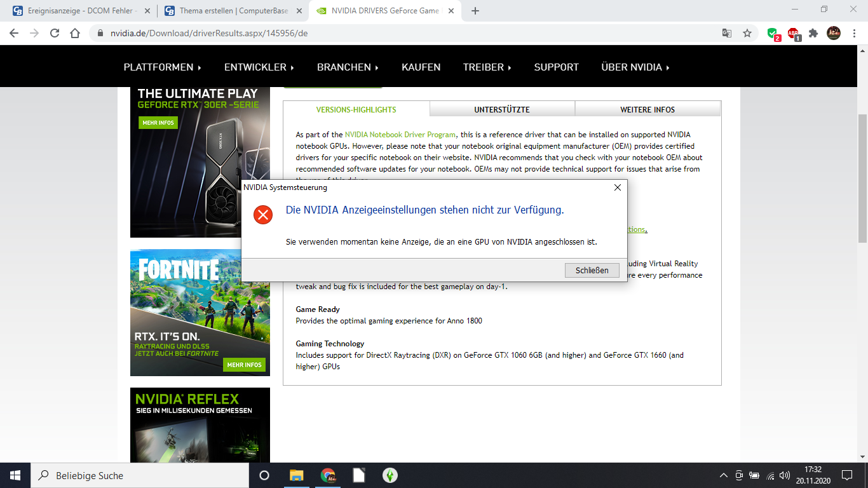The width and height of the screenshot is (868, 488).
Task: Open the Google Translate icon in address bar
Action: pos(727,33)
